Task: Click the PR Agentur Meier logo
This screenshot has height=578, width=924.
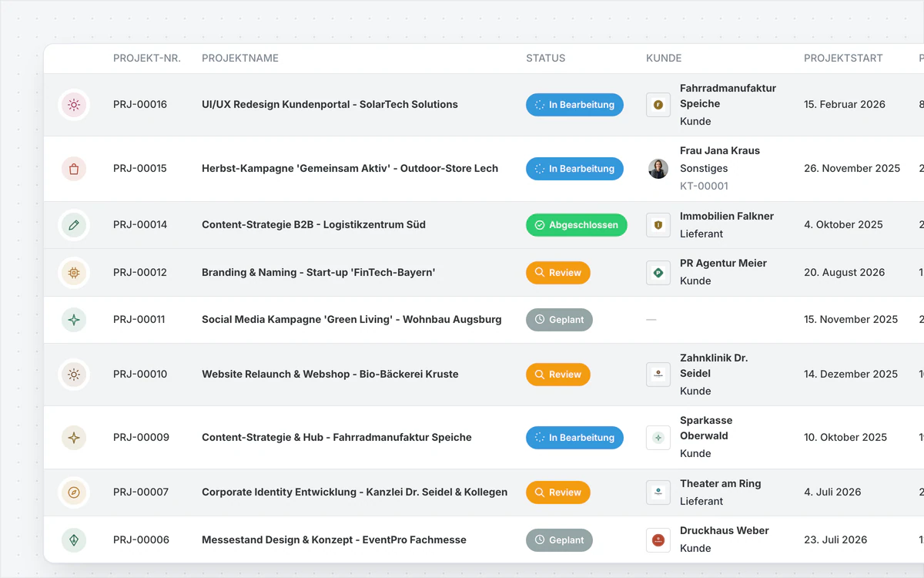Action: [x=658, y=273]
